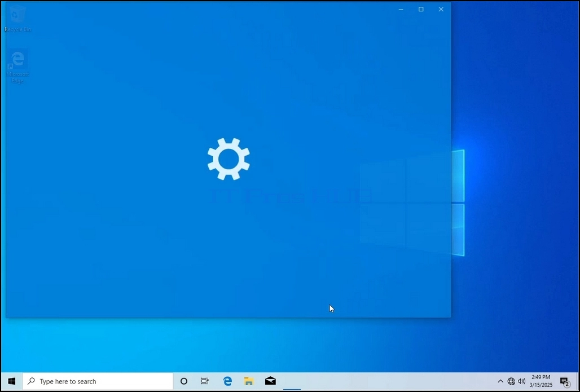
Task: Open the Action Center notifications icon
Action: [x=564, y=381]
